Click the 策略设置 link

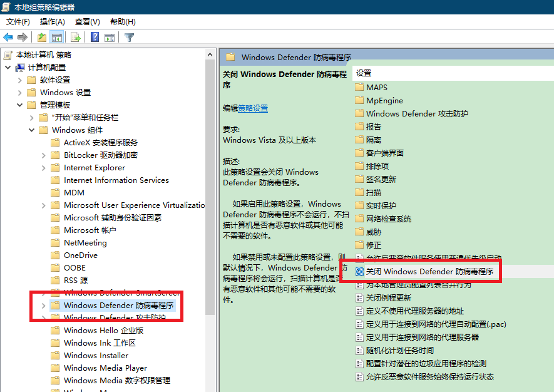(x=253, y=108)
